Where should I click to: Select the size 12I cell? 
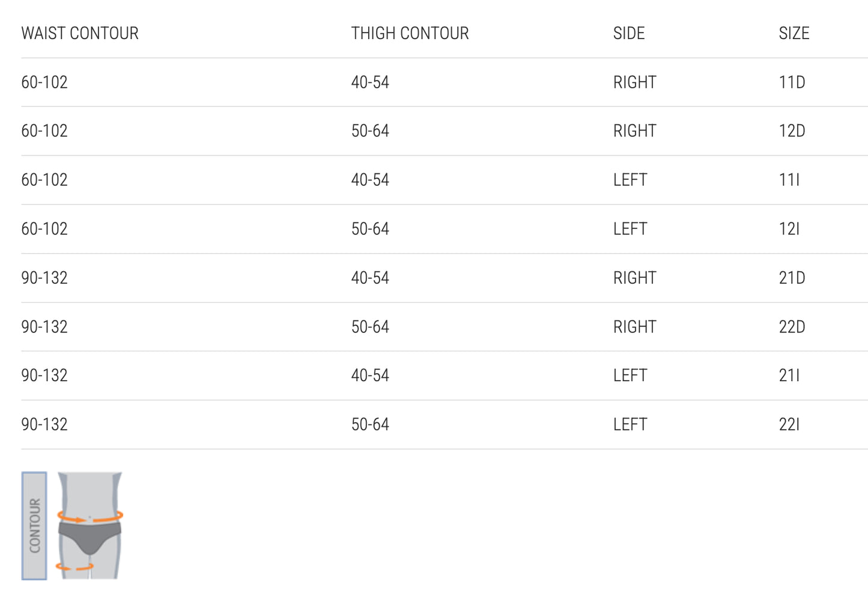coord(789,229)
